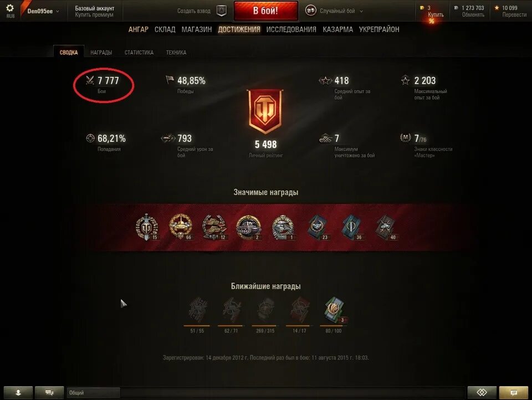
Task: Click the dropdown arrow next to Случайный бой
Action: (x=361, y=11)
